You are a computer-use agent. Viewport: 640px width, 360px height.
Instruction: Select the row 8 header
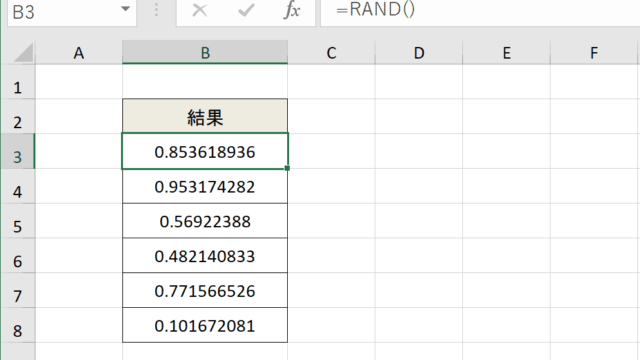click(18, 325)
